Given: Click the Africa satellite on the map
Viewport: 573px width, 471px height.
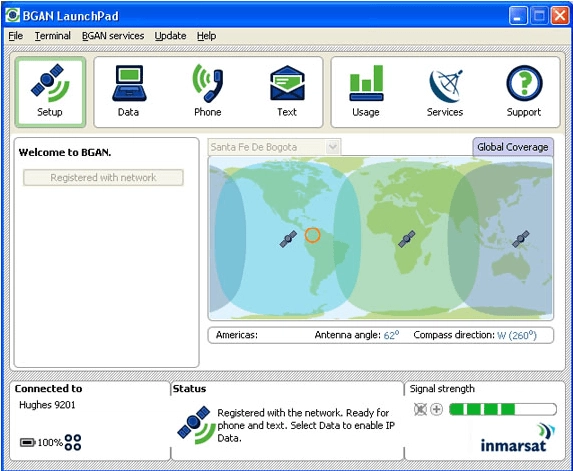Looking at the screenshot, I should click(406, 239).
